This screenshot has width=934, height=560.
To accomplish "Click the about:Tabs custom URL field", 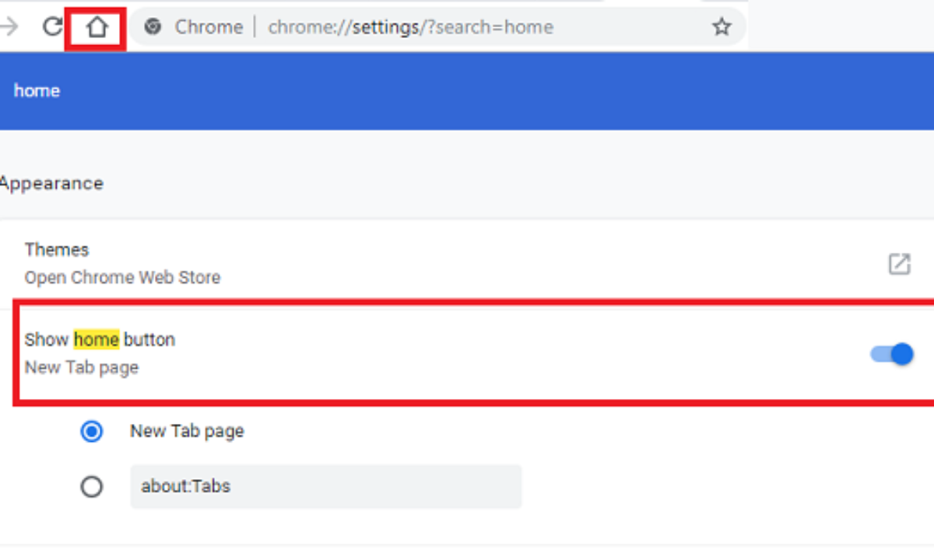I will coord(325,487).
